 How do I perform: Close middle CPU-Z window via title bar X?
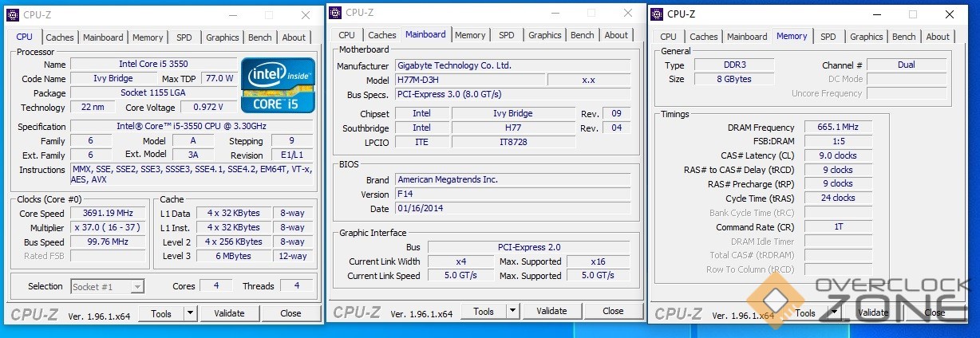coord(628,13)
